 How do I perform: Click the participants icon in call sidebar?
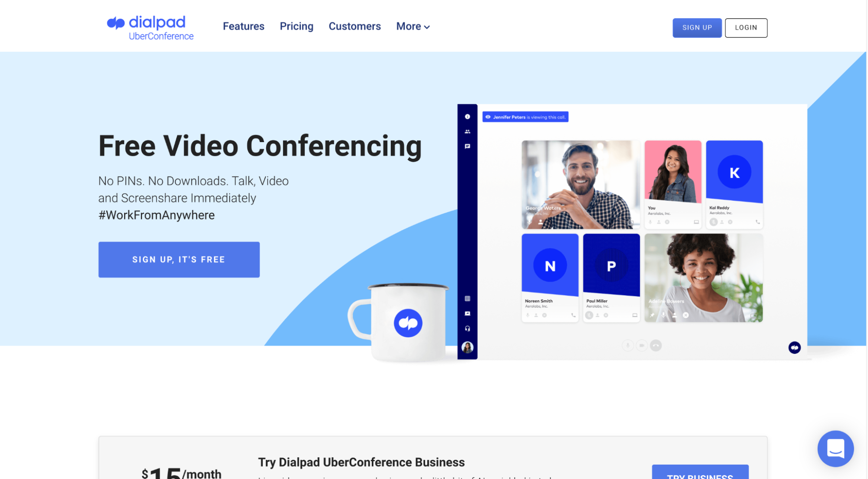(x=467, y=131)
